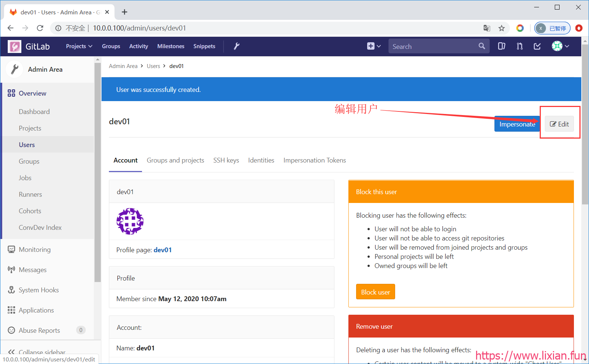Switch to Impersonation Tokens tab
The width and height of the screenshot is (589, 364).
click(315, 161)
